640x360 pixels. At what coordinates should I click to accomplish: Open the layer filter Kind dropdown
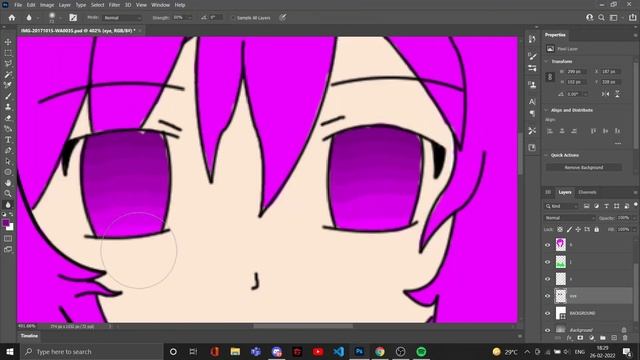click(562, 206)
